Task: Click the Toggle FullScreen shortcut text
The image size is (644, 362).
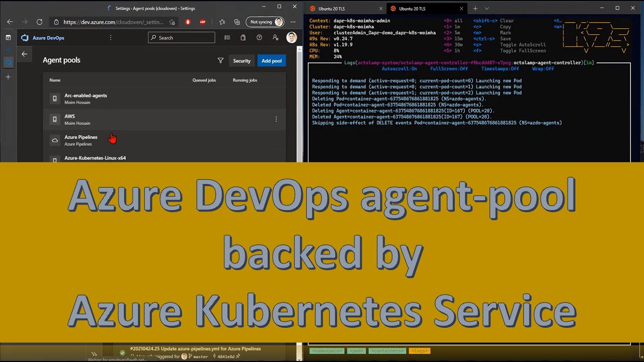Action: click(x=523, y=51)
